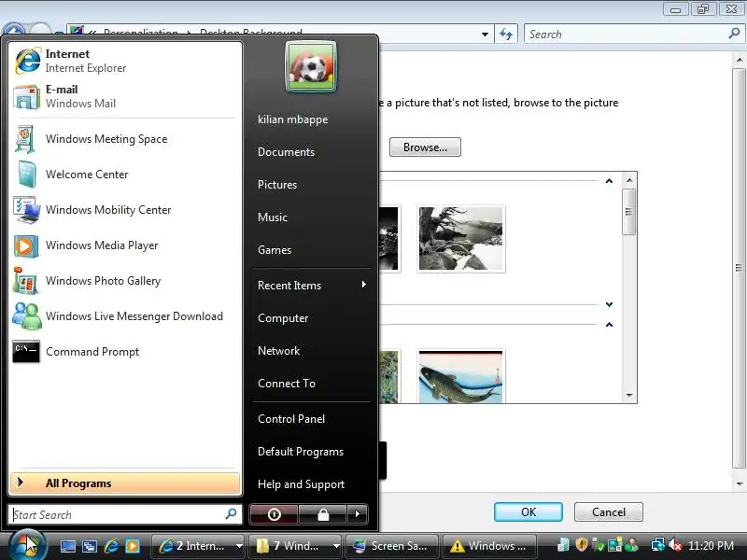Open the shutdown options arrow menu
The width and height of the screenshot is (747, 560).
(x=358, y=514)
